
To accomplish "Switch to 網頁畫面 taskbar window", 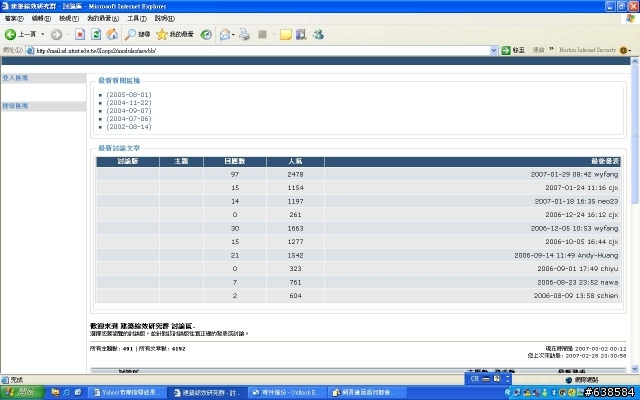I will coord(367,393).
